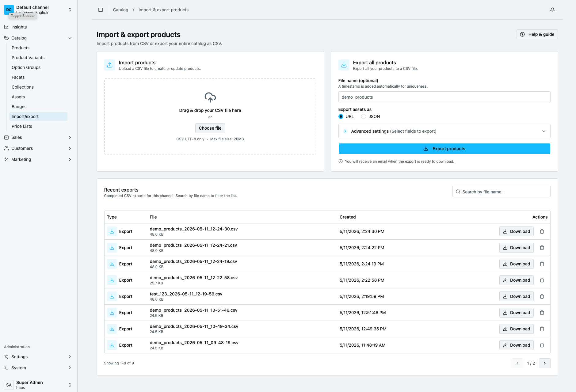The height and width of the screenshot is (392, 576).
Task: Delete export demo_products_2026-05-11_12-22-58.csv
Action: click(542, 280)
